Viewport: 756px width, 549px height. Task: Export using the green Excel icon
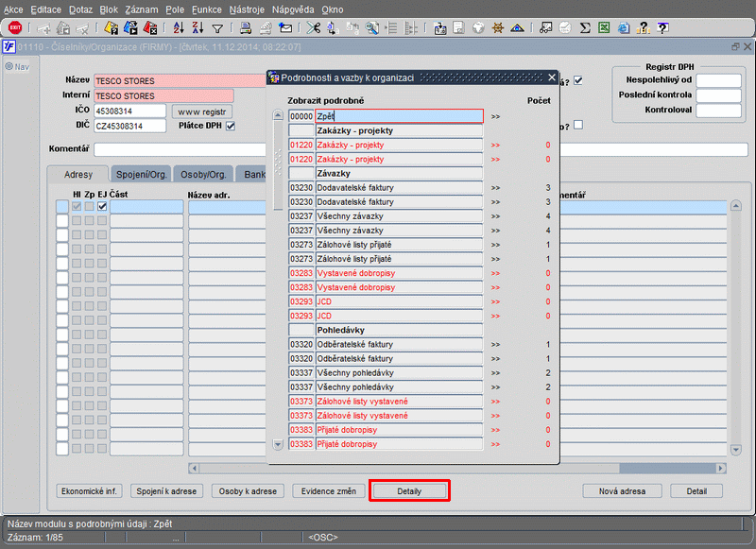(x=604, y=28)
